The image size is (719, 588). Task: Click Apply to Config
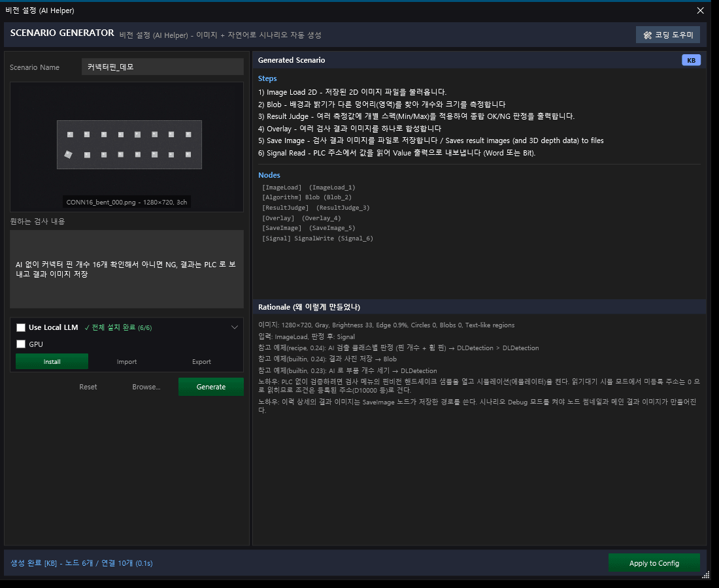(654, 563)
